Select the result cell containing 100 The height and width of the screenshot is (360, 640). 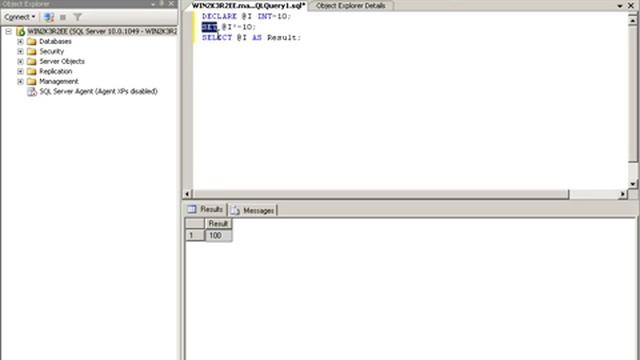pos(218,236)
